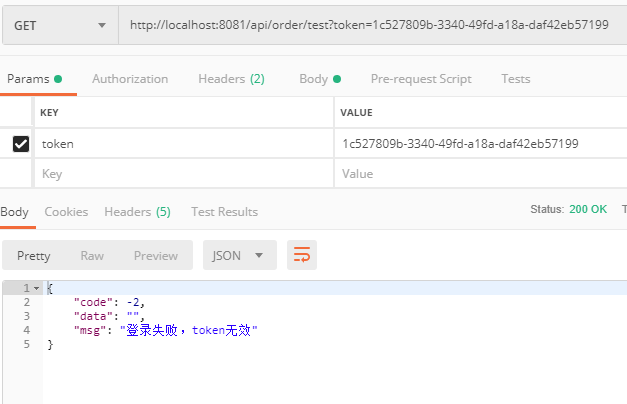
Task: Switch to the Params tab
Action: click(x=35, y=79)
